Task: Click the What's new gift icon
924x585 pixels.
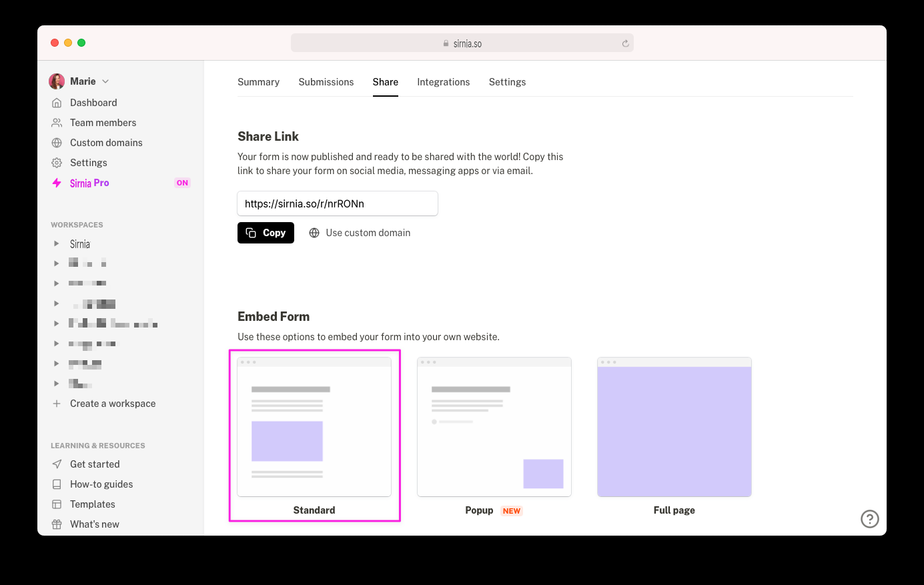Action: click(57, 524)
